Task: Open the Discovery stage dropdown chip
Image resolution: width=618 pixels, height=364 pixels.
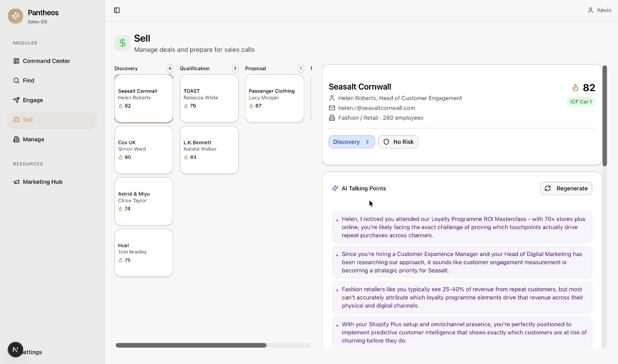Action: 352,142
